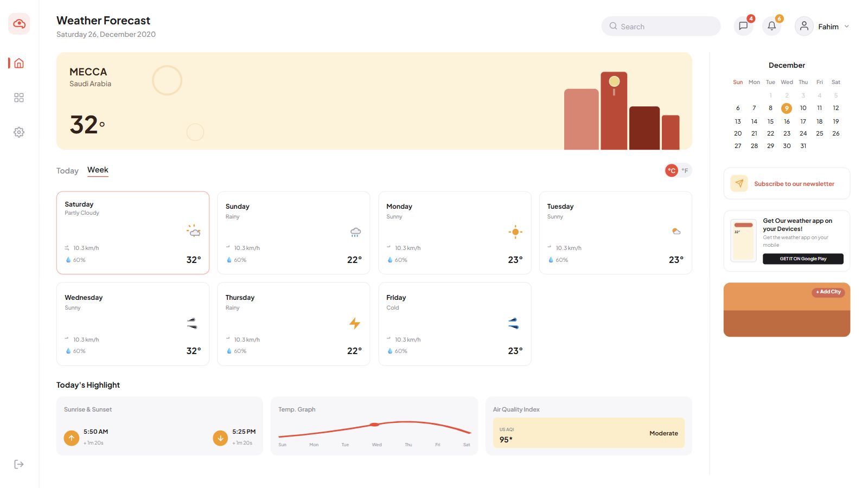This screenshot has width=868, height=488.
Task: Click the weather app phone thumbnail
Action: 743,241
